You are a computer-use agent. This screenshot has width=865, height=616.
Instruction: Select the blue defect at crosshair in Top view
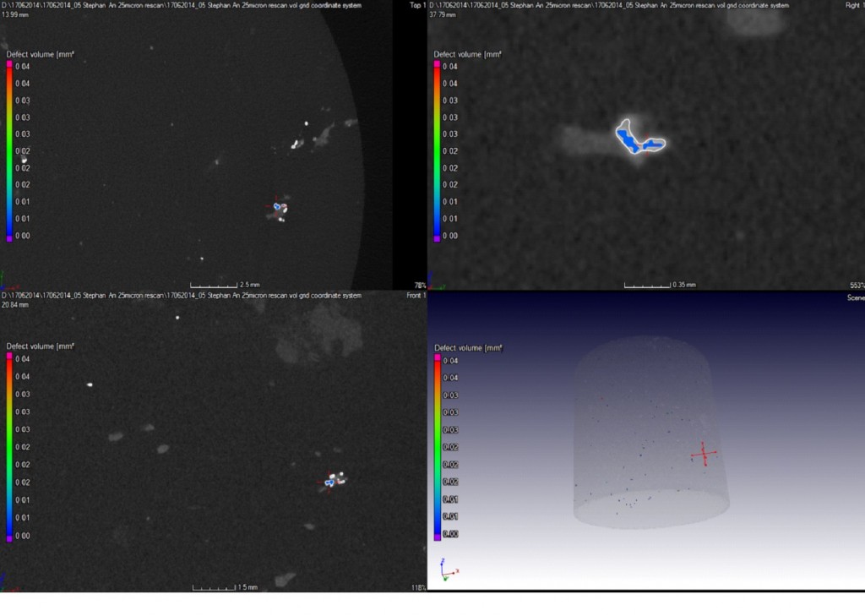(x=277, y=206)
